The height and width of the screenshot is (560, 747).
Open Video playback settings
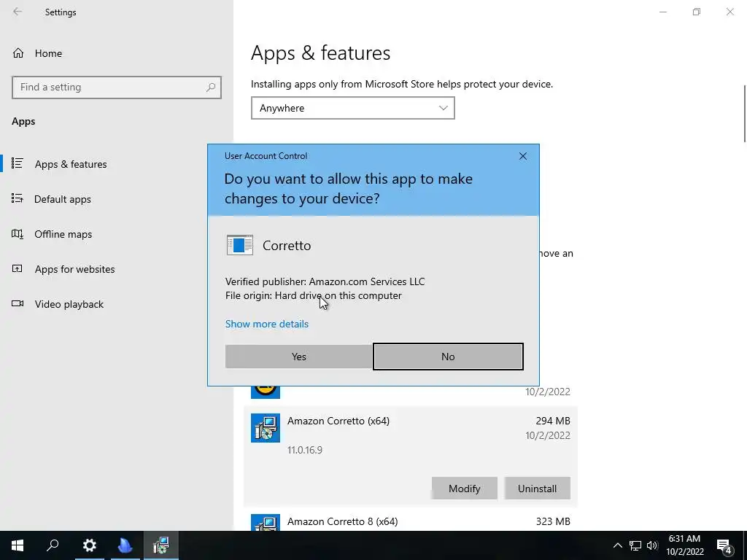tap(69, 304)
